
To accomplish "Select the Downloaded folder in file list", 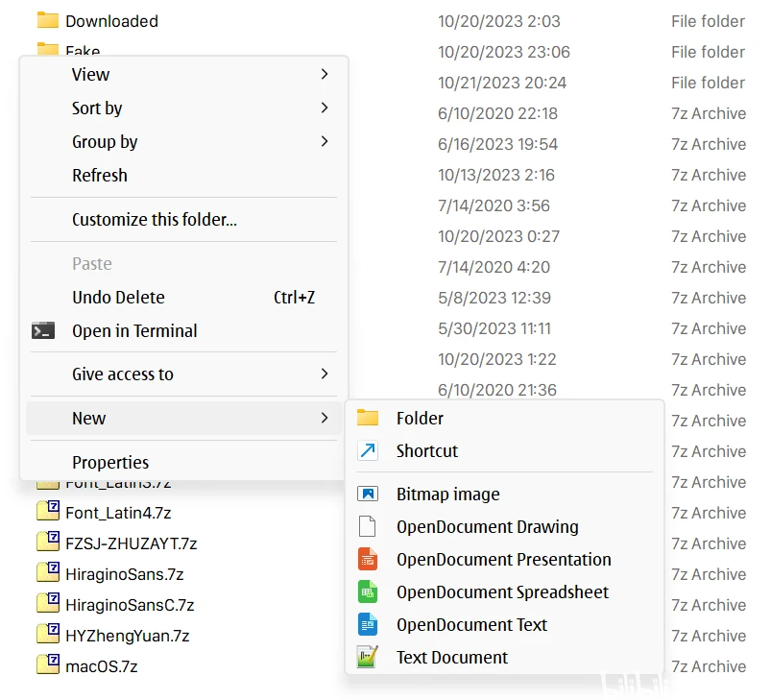I will click(111, 21).
